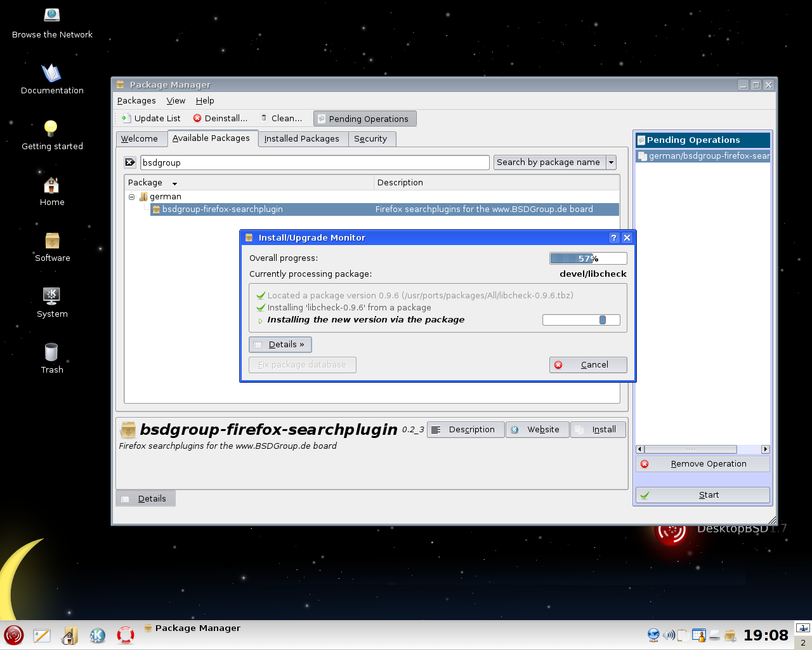Click the Install button for package
Screen dimensions: 812x650
coord(598,430)
